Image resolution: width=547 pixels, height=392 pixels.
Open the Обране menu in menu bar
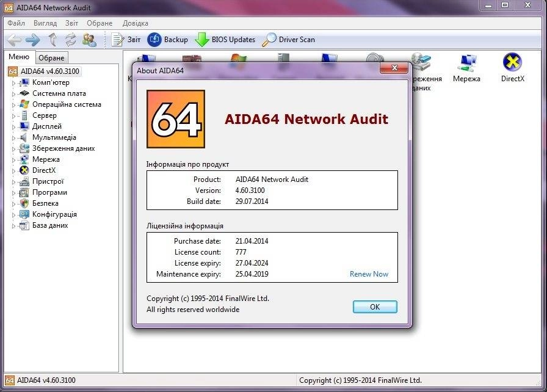(x=100, y=23)
